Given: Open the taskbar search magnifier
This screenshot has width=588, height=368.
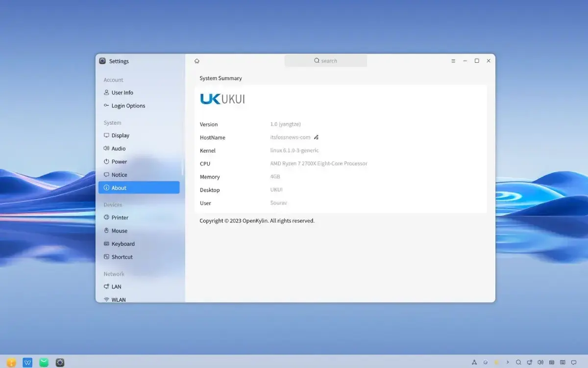Looking at the screenshot, I should coord(518,363).
